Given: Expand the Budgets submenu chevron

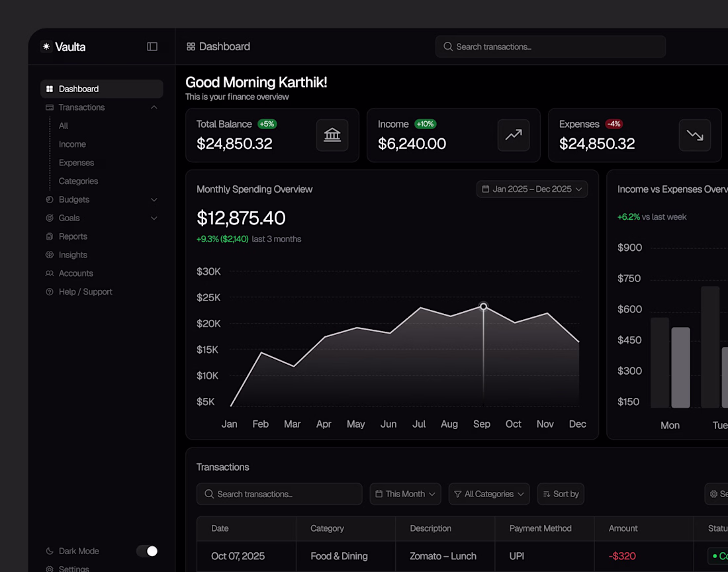Looking at the screenshot, I should click(154, 200).
